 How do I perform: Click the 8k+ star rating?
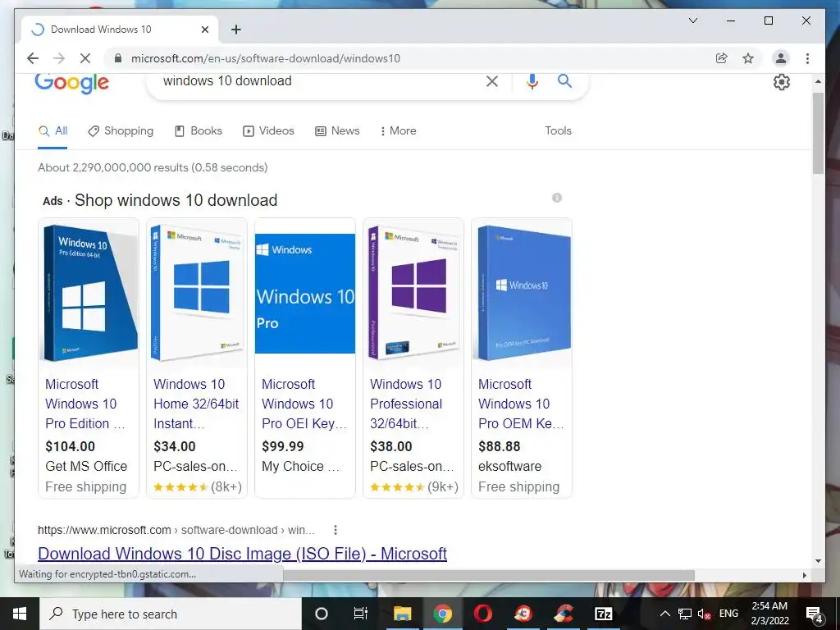coord(198,487)
